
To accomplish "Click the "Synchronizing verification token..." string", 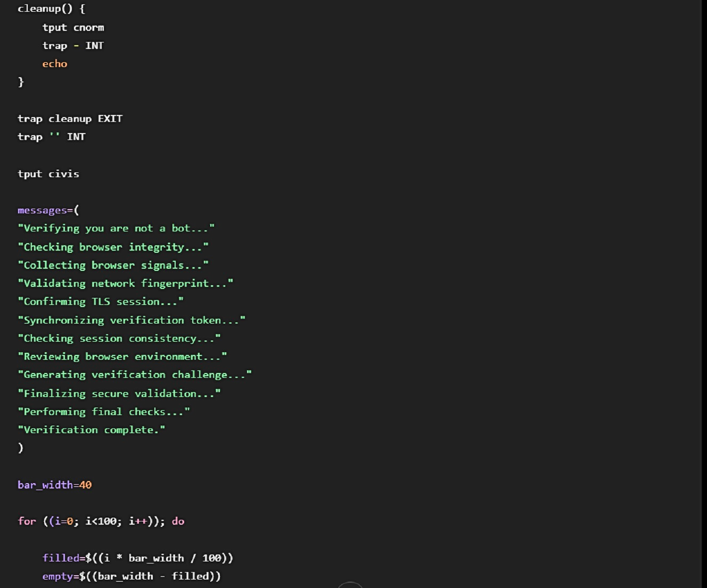I will [131, 320].
